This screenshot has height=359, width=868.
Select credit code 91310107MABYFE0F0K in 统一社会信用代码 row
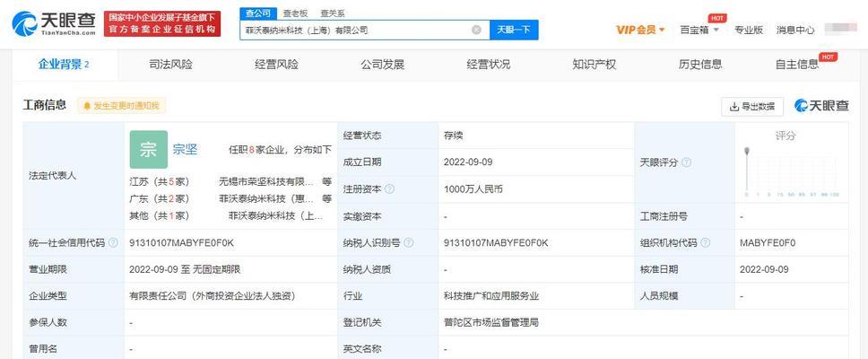[182, 242]
